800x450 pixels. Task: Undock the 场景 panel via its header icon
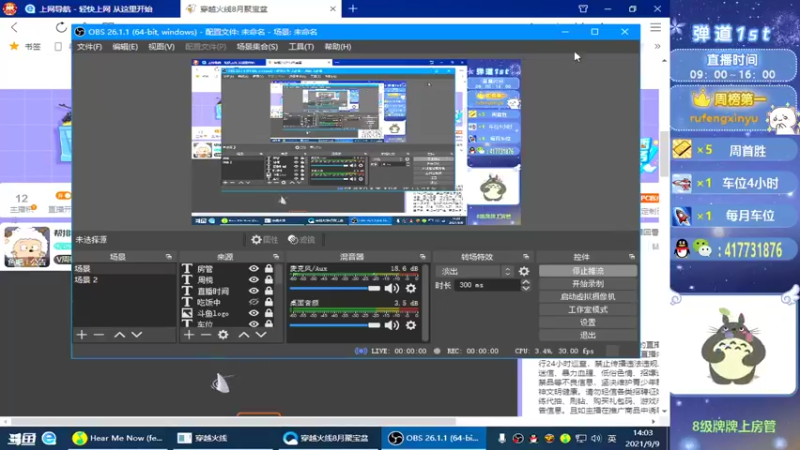click(x=169, y=257)
